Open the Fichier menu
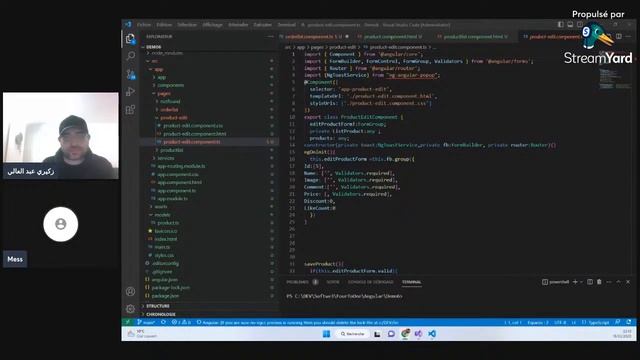Viewport: 640px width, 360px height. (x=144, y=24)
